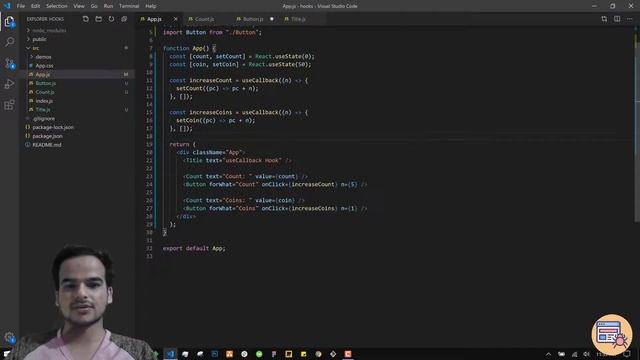Show hidden system tray icons
The width and height of the screenshot is (640, 360).
coord(548,354)
